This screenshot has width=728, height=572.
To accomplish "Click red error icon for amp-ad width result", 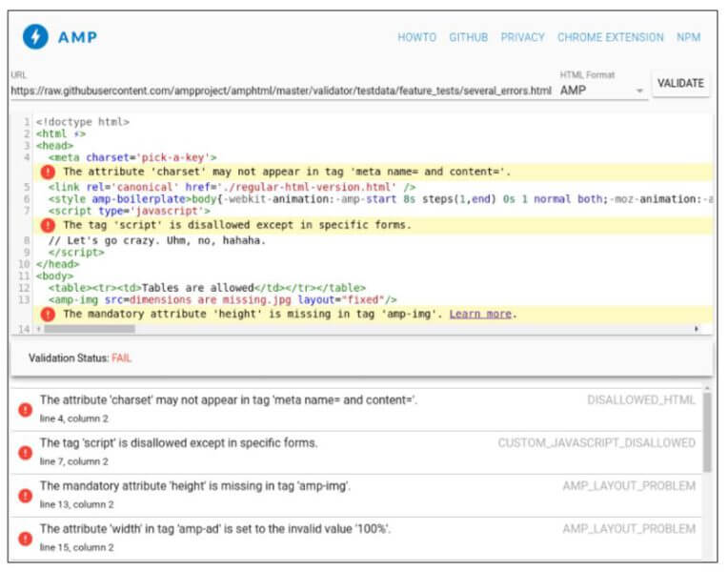I will click(25, 538).
